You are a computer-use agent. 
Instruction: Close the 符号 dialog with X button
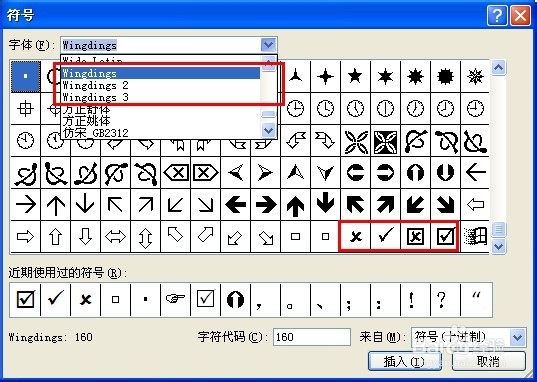coord(520,15)
